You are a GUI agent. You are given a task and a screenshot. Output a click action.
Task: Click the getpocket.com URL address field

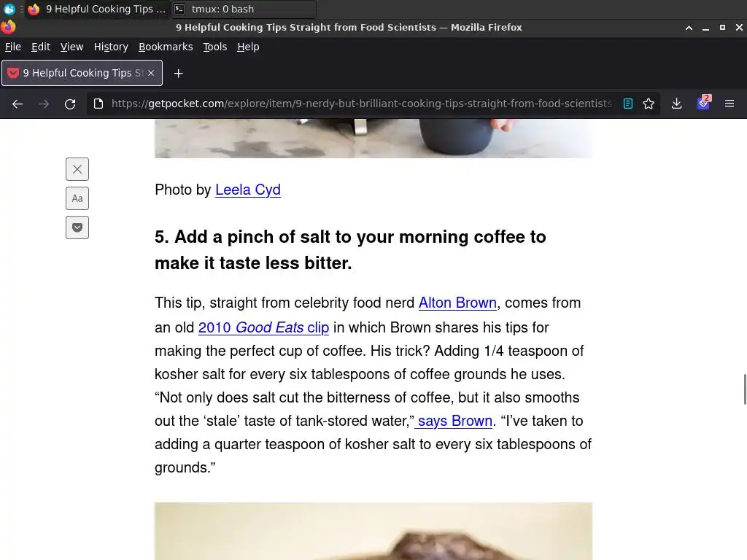point(361,104)
